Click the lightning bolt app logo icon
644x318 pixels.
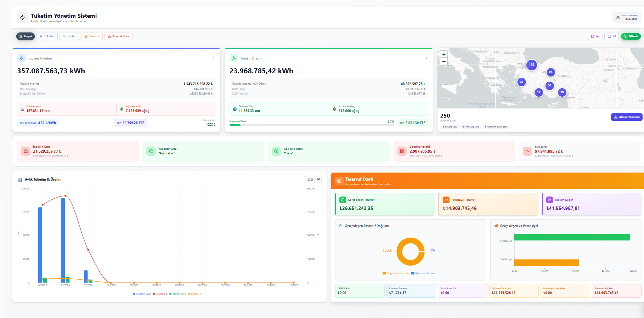click(x=22, y=17)
